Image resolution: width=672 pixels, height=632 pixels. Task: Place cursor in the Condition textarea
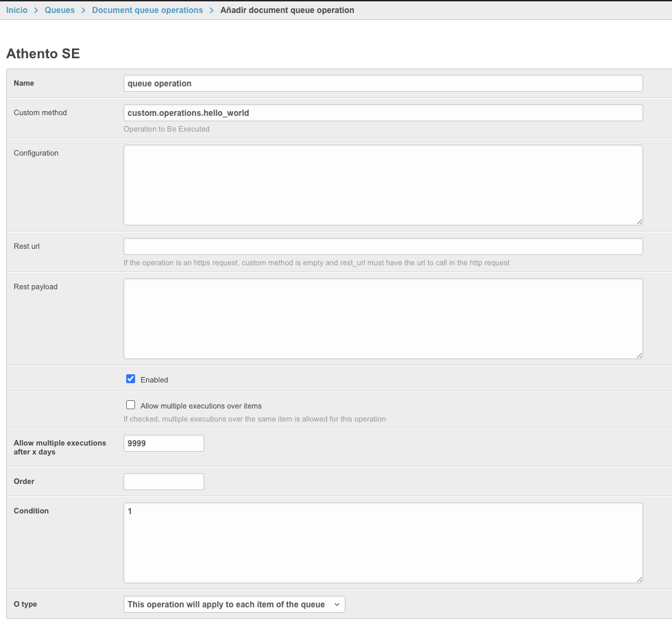(x=383, y=542)
